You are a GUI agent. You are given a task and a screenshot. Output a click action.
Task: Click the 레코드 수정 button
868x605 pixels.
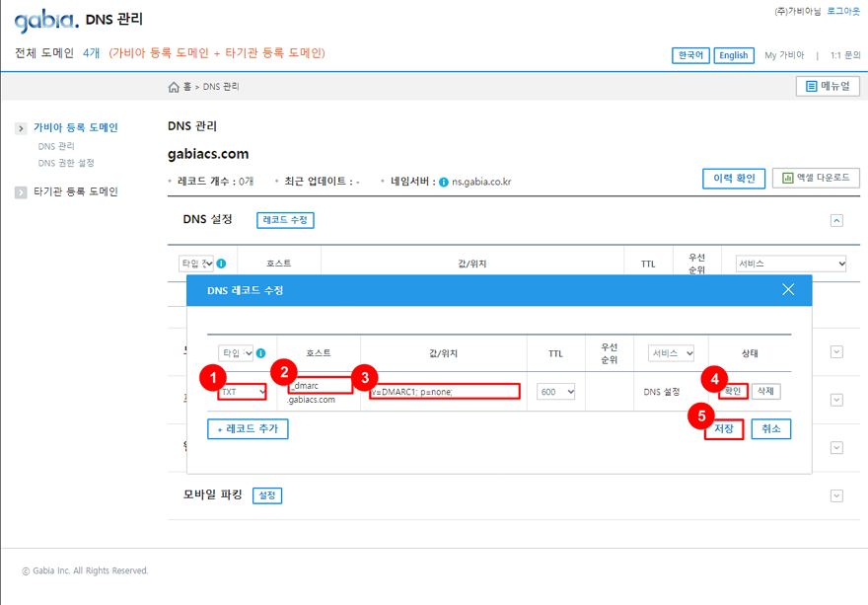pyautogui.click(x=285, y=220)
